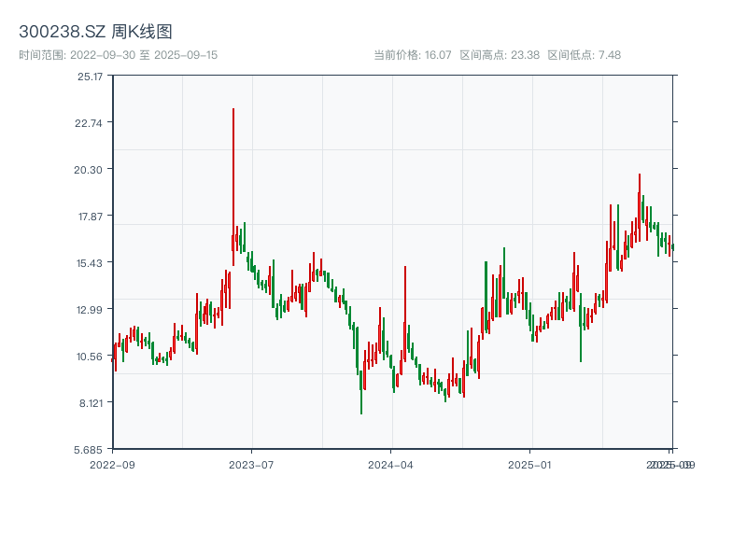Click the x-axis label 2023-07
Image resolution: width=747 pixels, height=560 pixels.
251,465
